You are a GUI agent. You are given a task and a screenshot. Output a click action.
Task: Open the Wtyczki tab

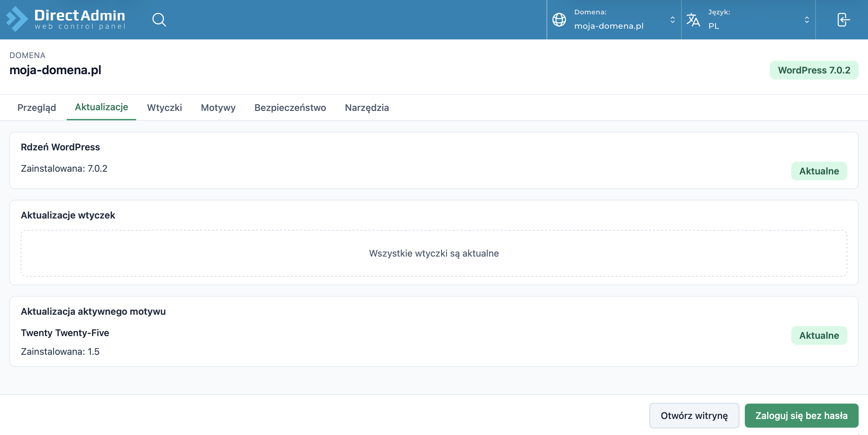click(x=165, y=108)
